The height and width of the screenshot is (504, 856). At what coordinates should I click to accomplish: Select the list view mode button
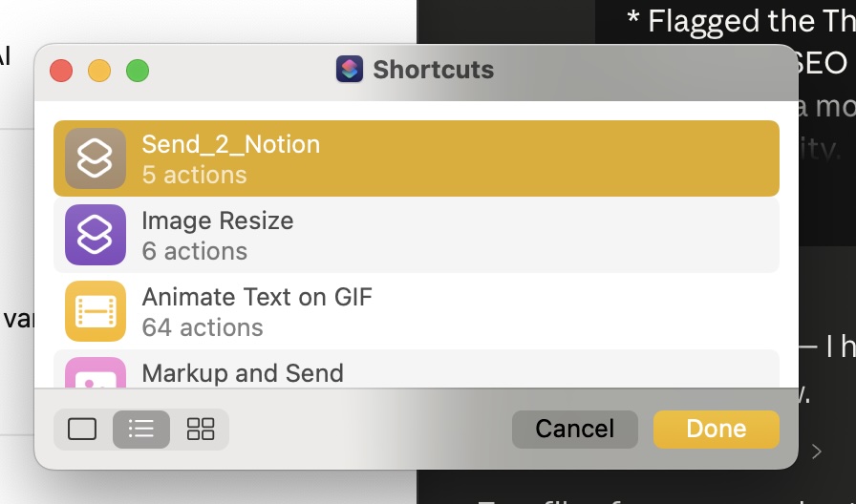pyautogui.click(x=141, y=430)
